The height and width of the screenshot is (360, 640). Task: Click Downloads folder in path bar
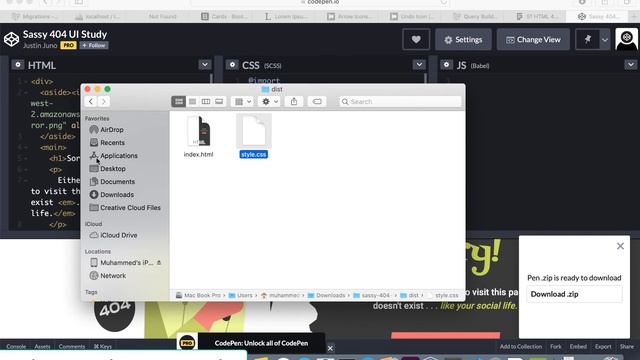pyautogui.click(x=327, y=295)
